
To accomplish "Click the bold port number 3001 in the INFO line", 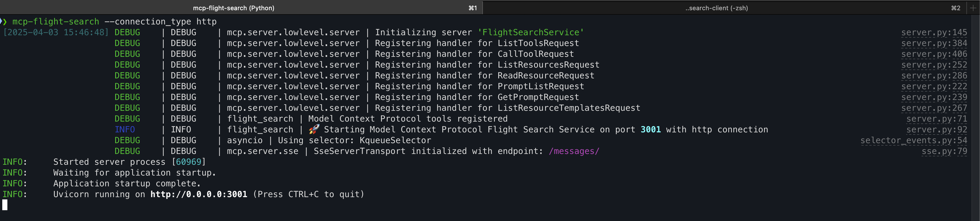I will coord(651,130).
